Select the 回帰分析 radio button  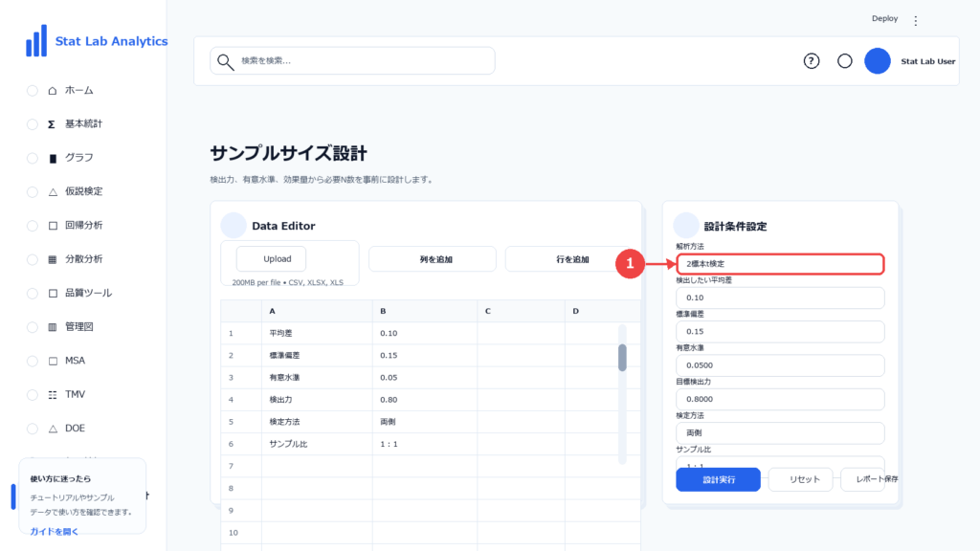tap(33, 226)
